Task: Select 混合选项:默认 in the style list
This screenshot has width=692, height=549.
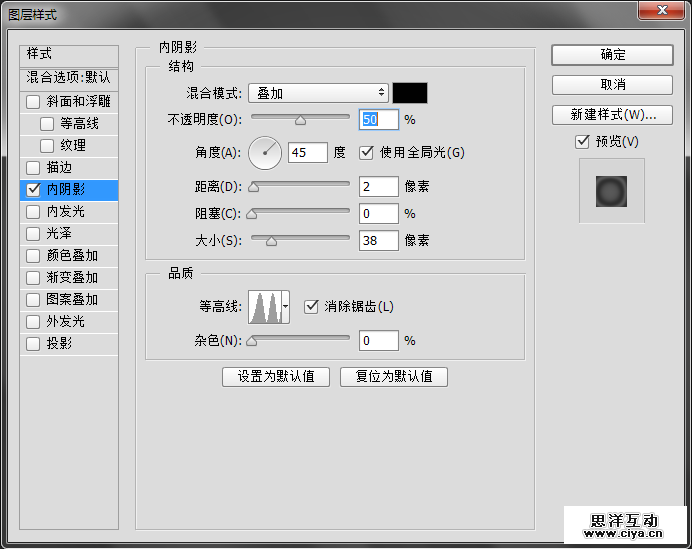Action: pyautogui.click(x=69, y=77)
